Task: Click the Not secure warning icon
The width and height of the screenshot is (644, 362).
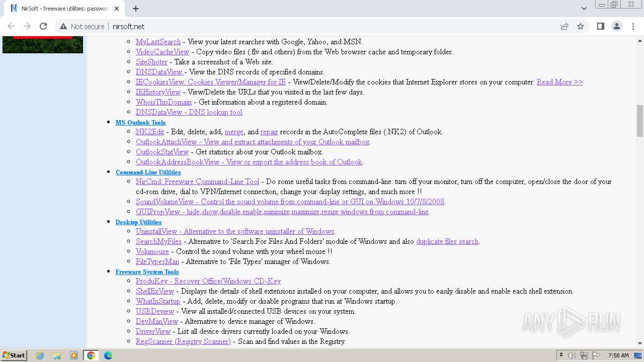Action: point(63,26)
